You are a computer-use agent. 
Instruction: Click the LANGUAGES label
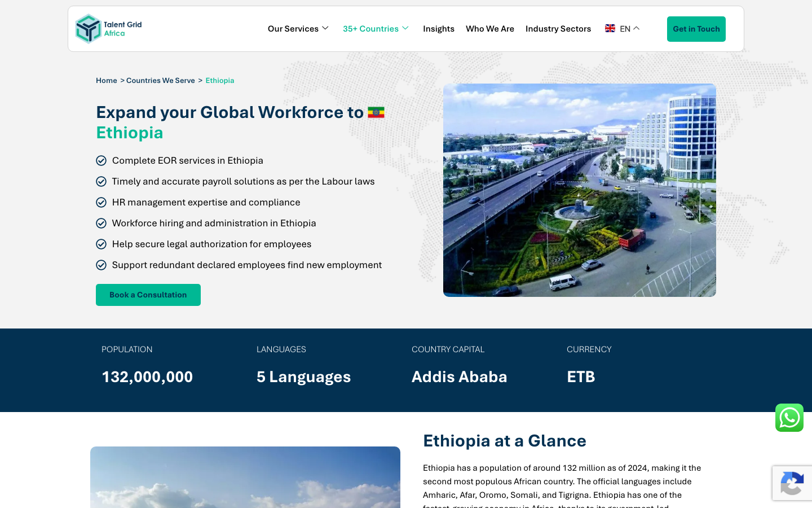click(x=281, y=349)
